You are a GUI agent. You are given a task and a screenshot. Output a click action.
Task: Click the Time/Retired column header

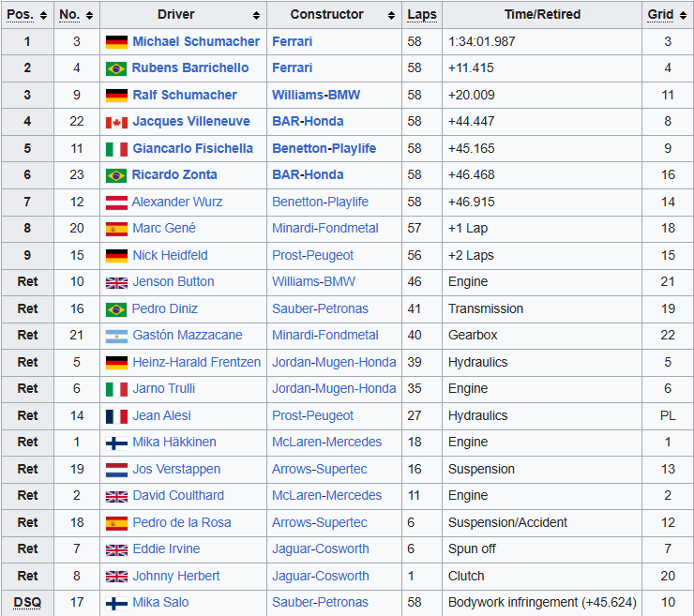coord(542,15)
